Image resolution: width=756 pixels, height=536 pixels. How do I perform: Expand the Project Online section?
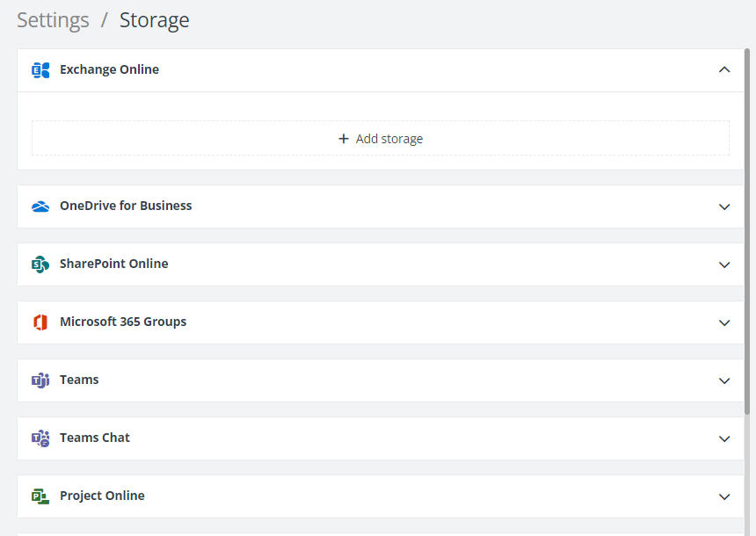[724, 496]
